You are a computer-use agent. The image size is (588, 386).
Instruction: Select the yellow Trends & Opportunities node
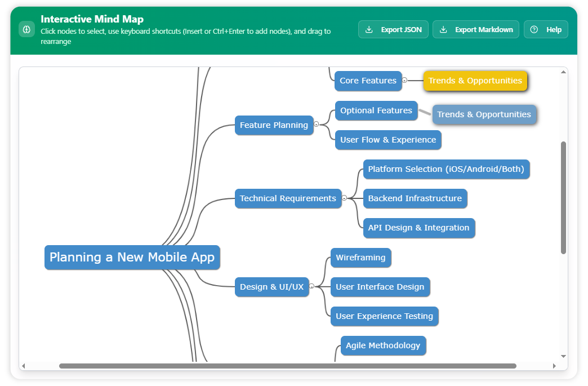[475, 81]
